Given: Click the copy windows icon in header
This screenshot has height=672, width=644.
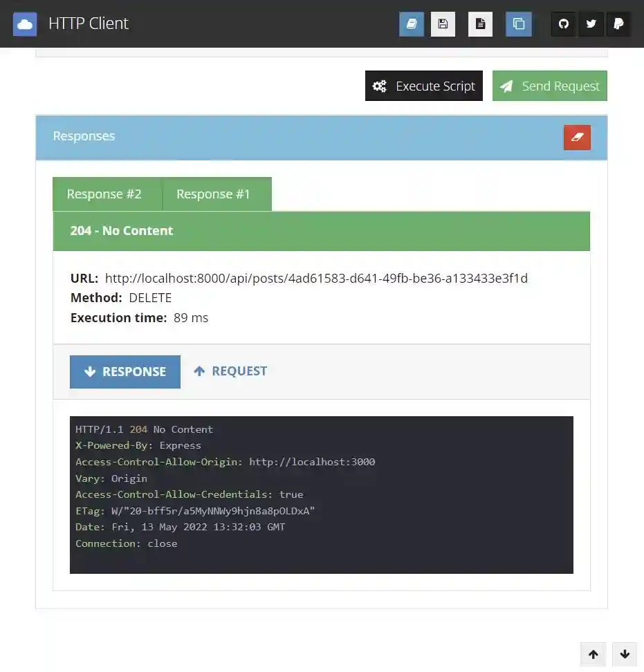Looking at the screenshot, I should [x=519, y=24].
